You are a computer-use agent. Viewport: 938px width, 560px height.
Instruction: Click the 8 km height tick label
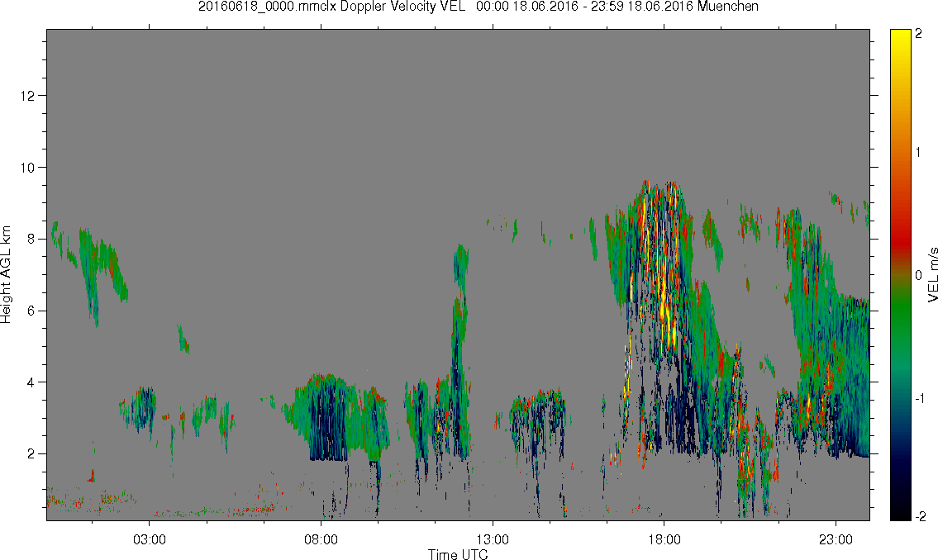31,239
